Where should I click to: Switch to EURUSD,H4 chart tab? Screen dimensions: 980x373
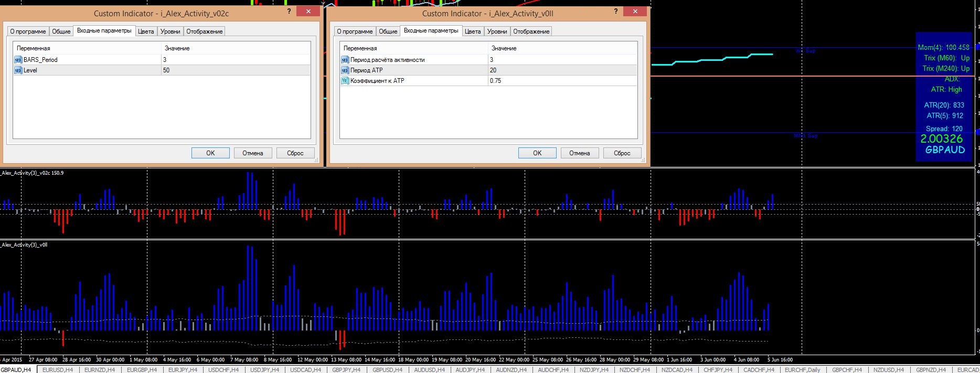tap(57, 369)
